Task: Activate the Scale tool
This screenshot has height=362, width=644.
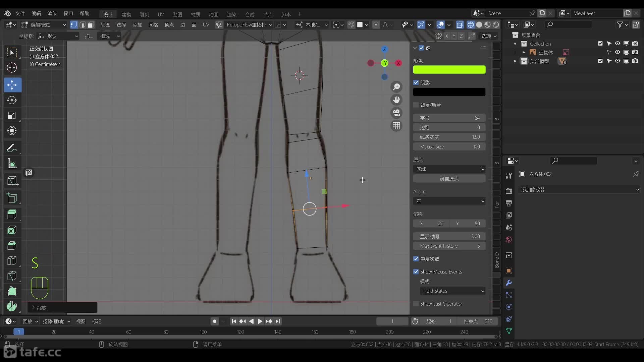Action: pos(12,115)
